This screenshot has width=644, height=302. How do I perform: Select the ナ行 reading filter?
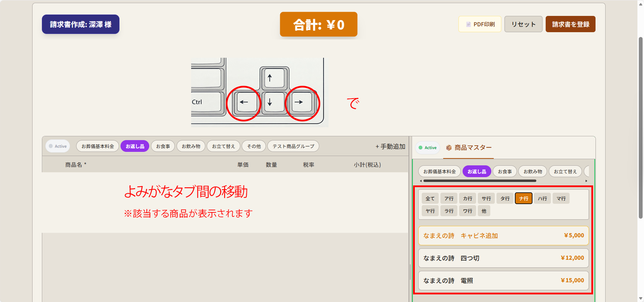[x=524, y=199]
